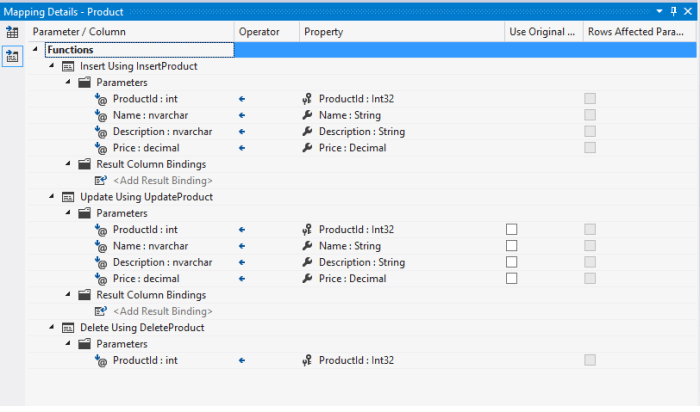Collapse the Functions root node
Viewport: 700px width, 412px height.
click(x=37, y=50)
